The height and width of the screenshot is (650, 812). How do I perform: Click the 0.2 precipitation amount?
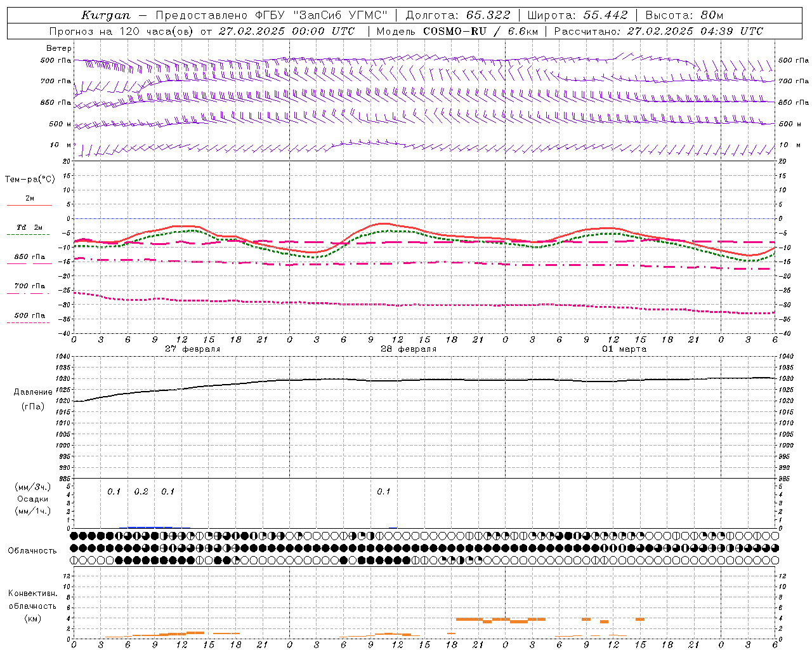coord(141,492)
